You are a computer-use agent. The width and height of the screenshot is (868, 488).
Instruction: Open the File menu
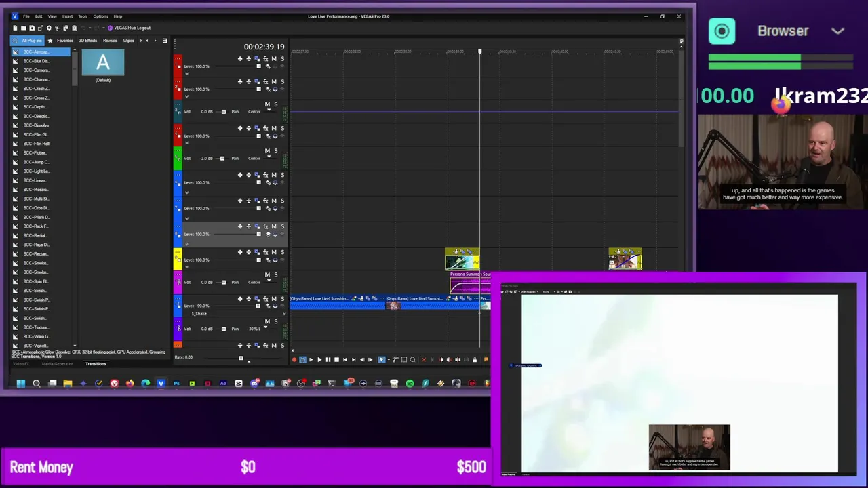coord(26,16)
